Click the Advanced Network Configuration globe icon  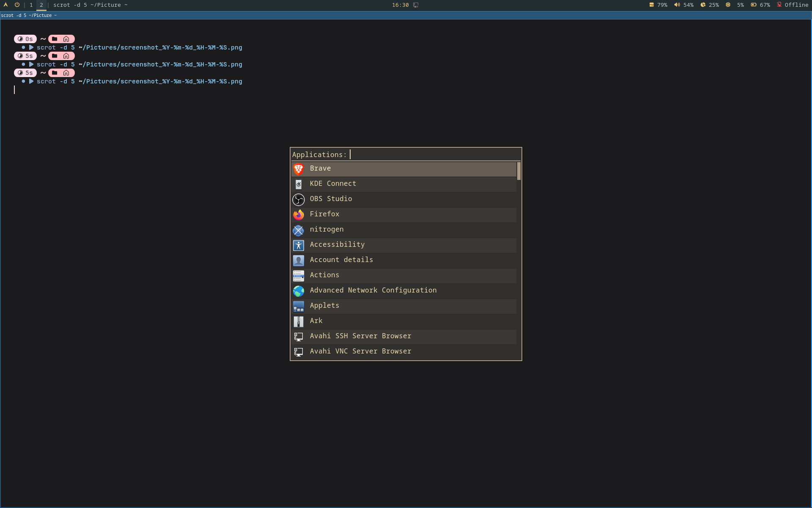click(x=299, y=291)
